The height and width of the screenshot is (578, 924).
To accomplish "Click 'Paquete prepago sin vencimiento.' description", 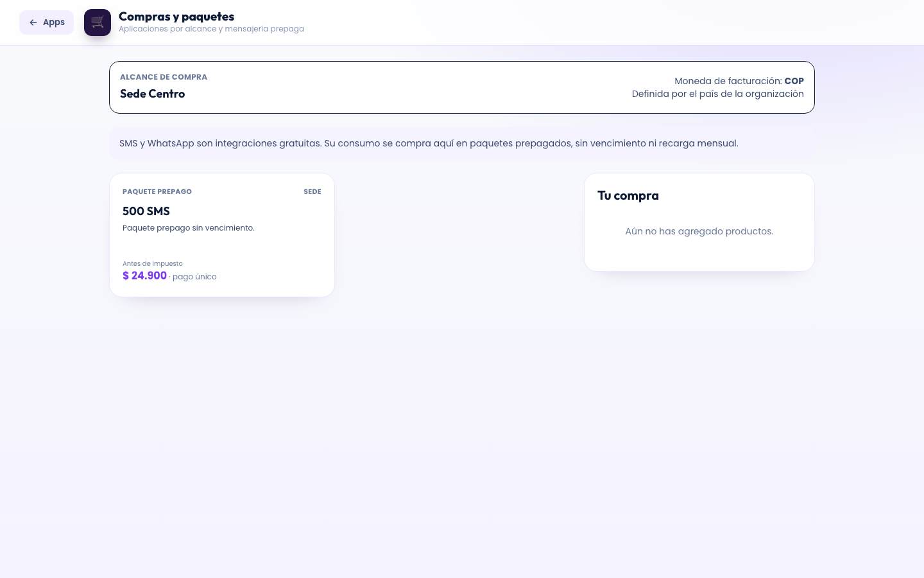I will coord(189,228).
